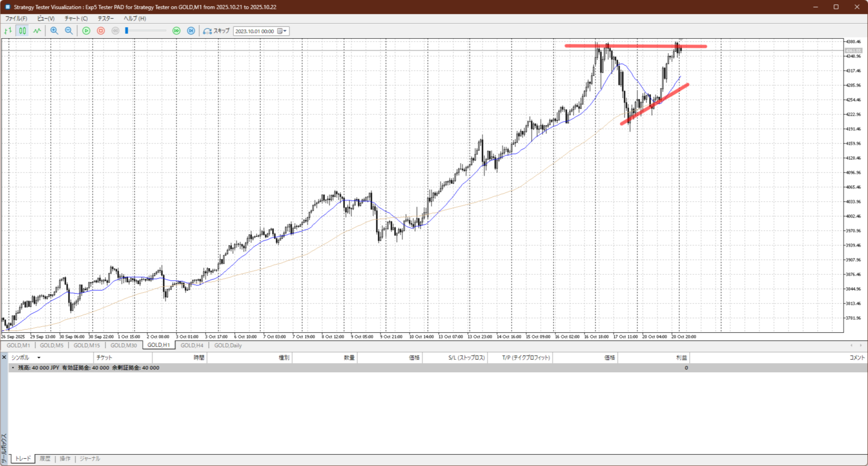The image size is (868, 466).
Task: Open the skip date calendar dropdown
Action: (282, 31)
